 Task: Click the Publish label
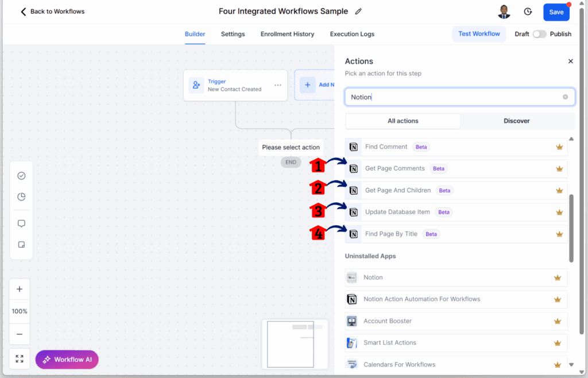pyautogui.click(x=560, y=34)
